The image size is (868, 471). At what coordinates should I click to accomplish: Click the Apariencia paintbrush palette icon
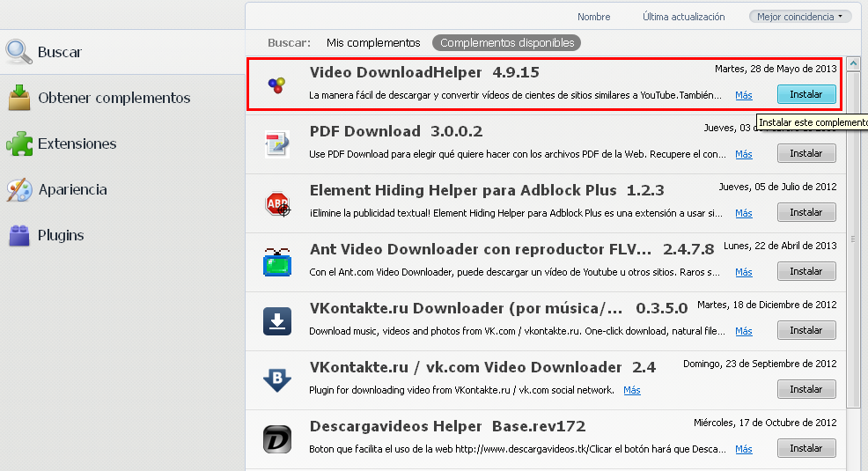click(19, 189)
